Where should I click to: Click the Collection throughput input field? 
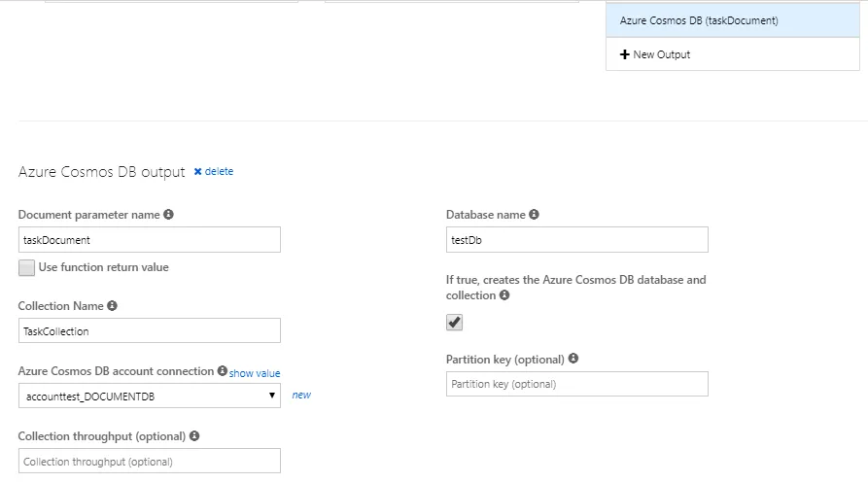tap(150, 461)
